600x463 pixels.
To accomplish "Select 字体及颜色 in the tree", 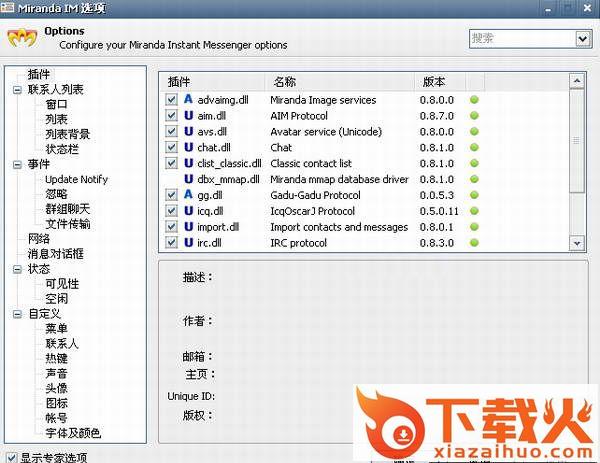I will tap(73, 433).
